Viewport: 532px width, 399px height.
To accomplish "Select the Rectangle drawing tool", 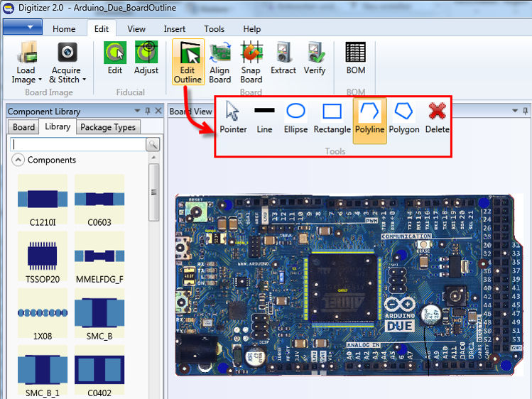I will 332,117.
